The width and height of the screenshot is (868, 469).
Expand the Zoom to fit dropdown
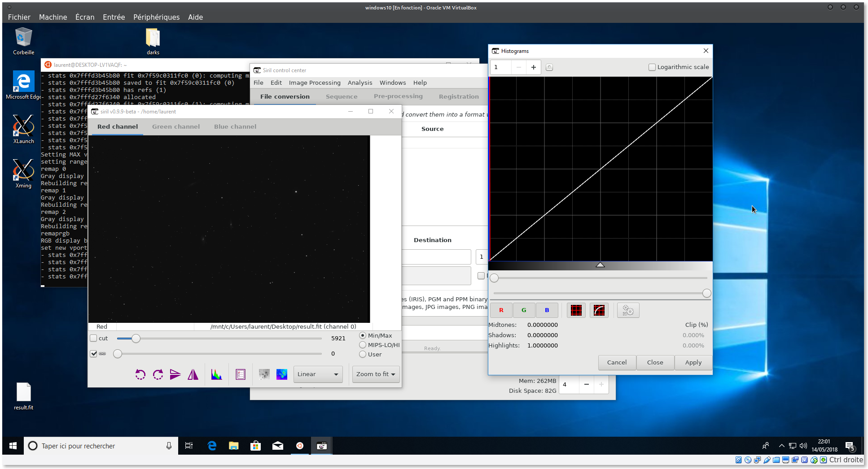click(376, 374)
